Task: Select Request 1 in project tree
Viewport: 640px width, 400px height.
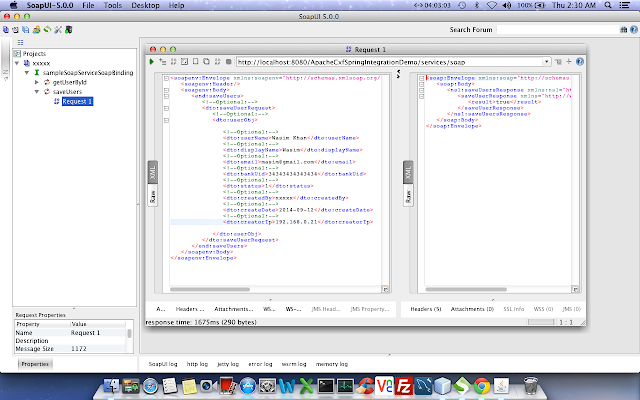Action: 78,101
